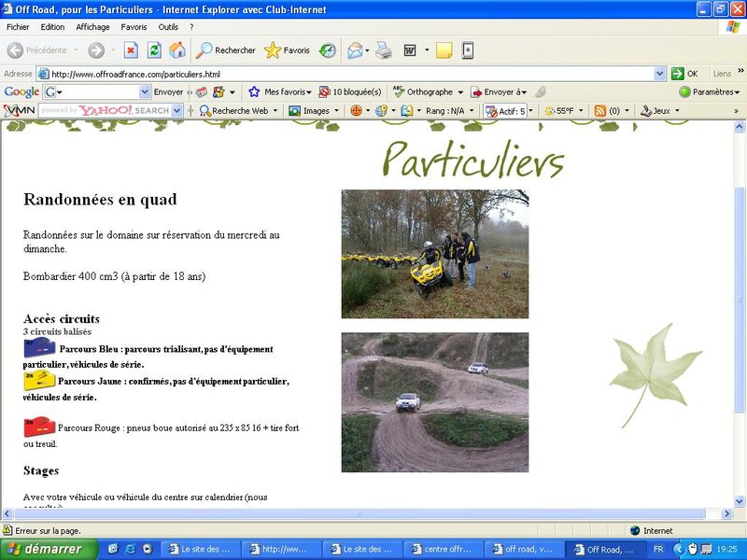Click the FR language indicator in taskbar
This screenshot has width=747, height=560.
pos(658,549)
